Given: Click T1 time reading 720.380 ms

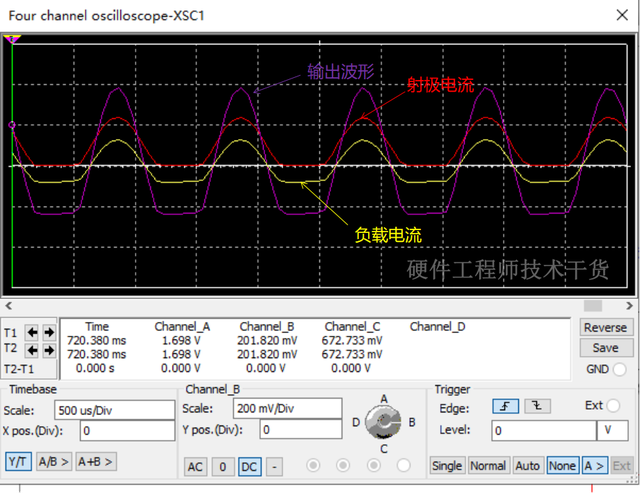Looking at the screenshot, I should [97, 340].
